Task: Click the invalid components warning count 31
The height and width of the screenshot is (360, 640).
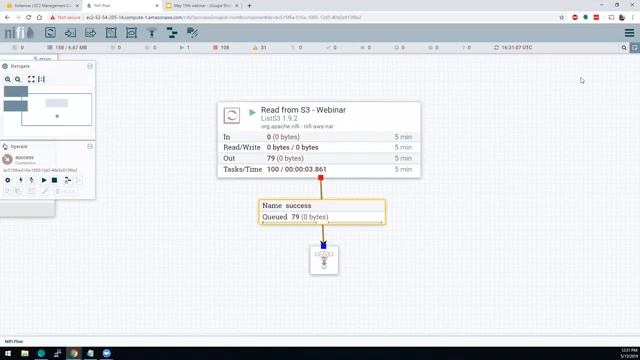Action: [260, 48]
